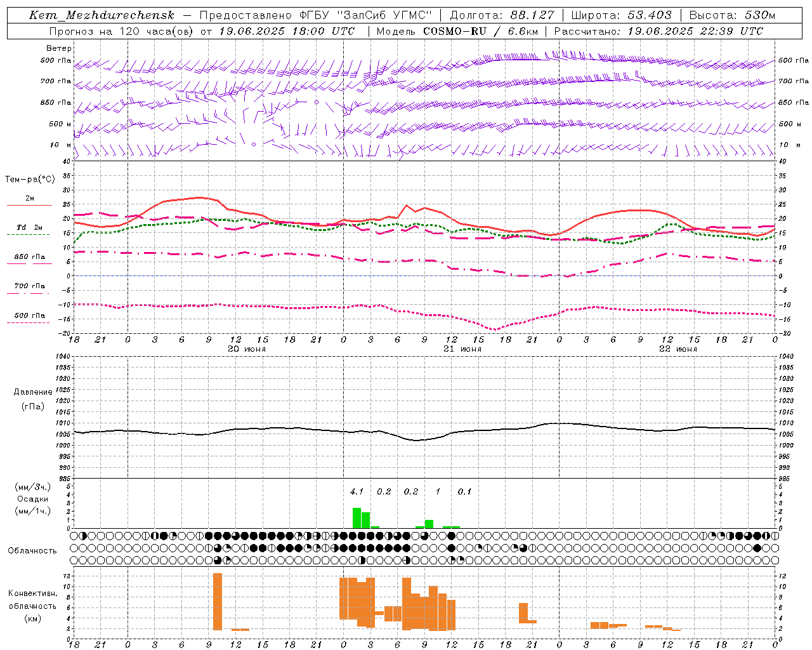812x650 pixels.
Task: Click the Ветер panel label
Action: [x=59, y=48]
